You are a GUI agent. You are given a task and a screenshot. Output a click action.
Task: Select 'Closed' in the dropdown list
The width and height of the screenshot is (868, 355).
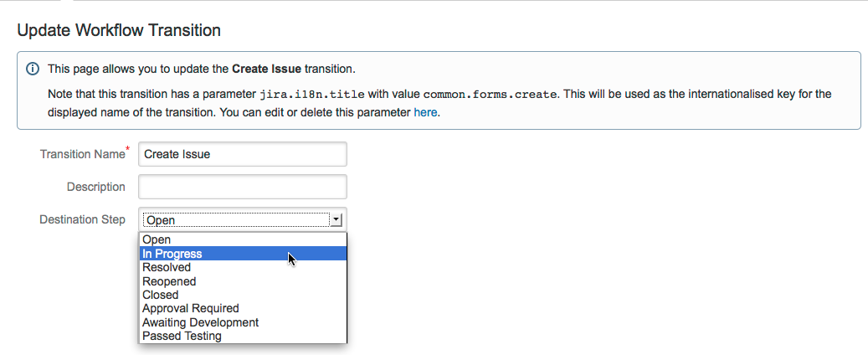161,295
